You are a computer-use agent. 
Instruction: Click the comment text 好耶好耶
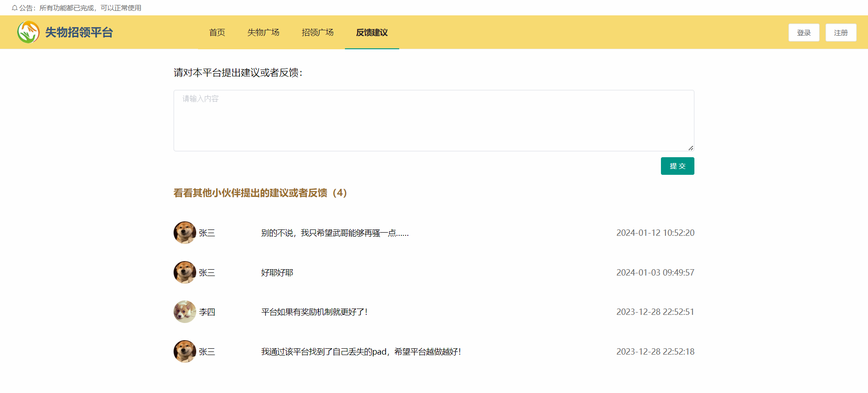coord(277,273)
